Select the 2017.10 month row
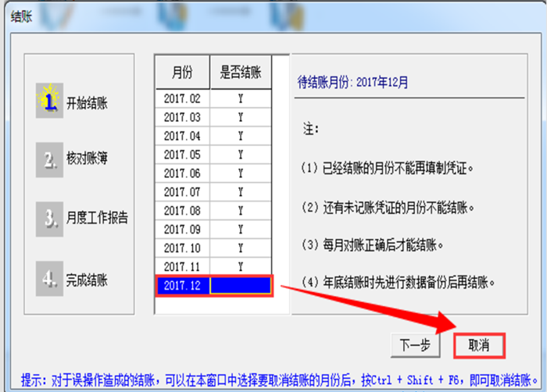This screenshot has width=547, height=392. pos(213,248)
